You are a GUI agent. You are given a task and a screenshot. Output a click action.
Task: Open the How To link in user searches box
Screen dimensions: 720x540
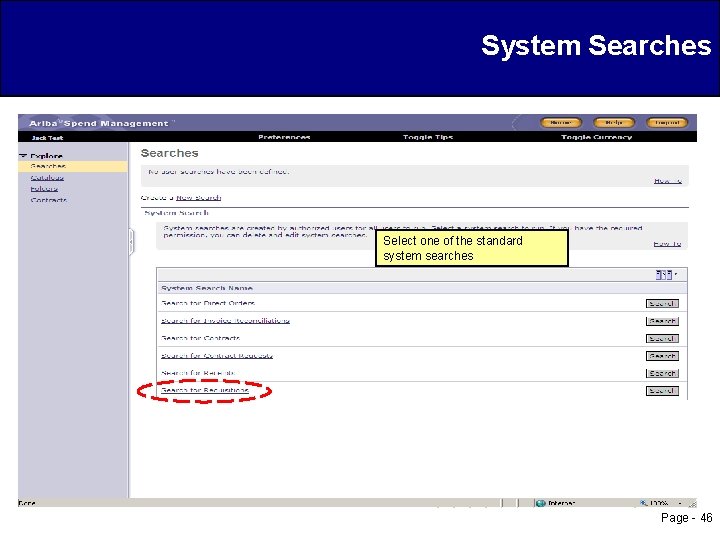[x=668, y=181]
